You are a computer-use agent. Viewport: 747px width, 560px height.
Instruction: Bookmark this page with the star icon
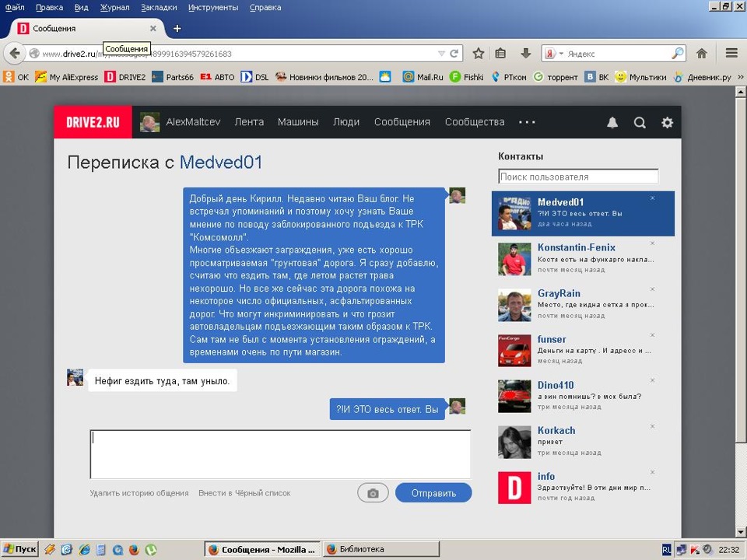pos(479,54)
